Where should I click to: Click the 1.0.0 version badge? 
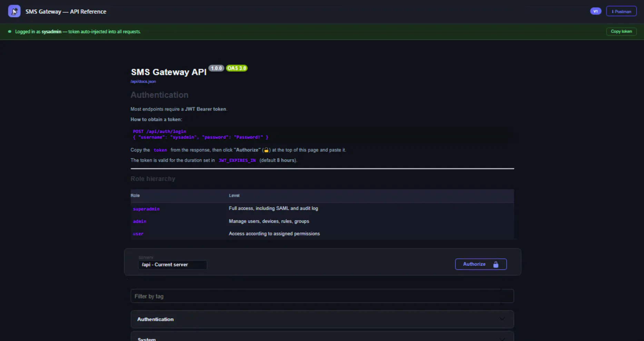[216, 68]
